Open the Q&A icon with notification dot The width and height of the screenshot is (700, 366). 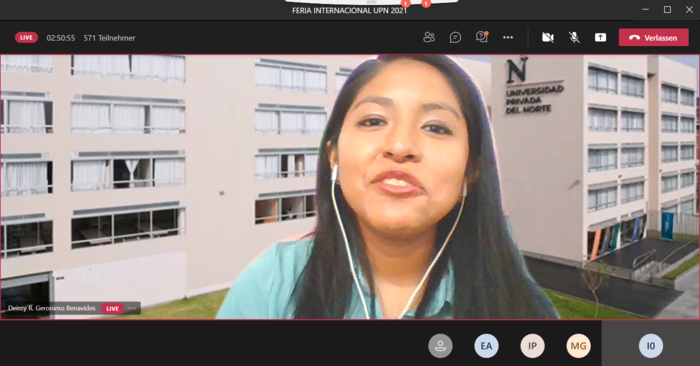482,37
